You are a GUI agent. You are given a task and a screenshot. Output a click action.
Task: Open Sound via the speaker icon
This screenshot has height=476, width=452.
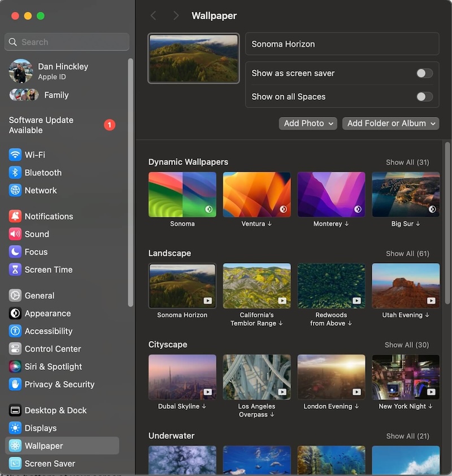coord(15,234)
